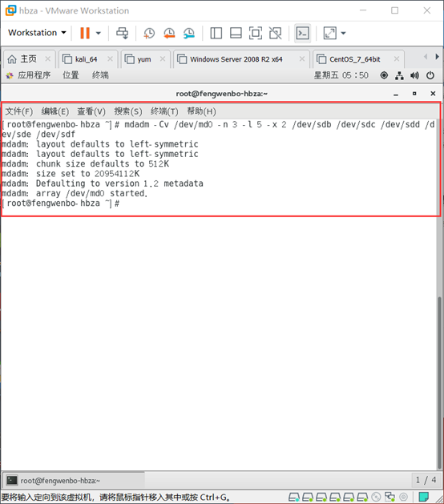Toggle the console view toolbar button
The height and width of the screenshot is (504, 444).
302,33
